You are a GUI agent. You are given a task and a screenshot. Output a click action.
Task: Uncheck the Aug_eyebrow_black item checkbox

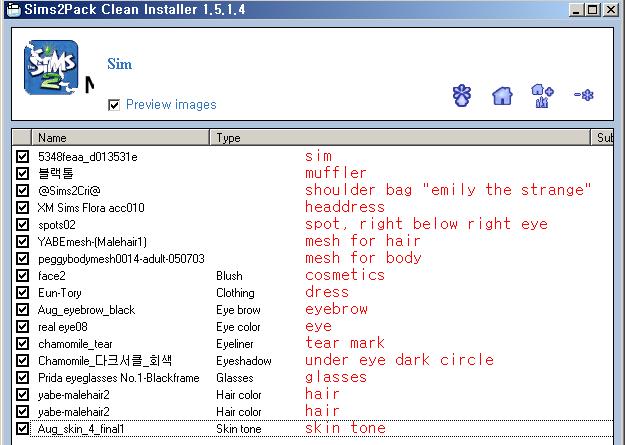tap(23, 310)
